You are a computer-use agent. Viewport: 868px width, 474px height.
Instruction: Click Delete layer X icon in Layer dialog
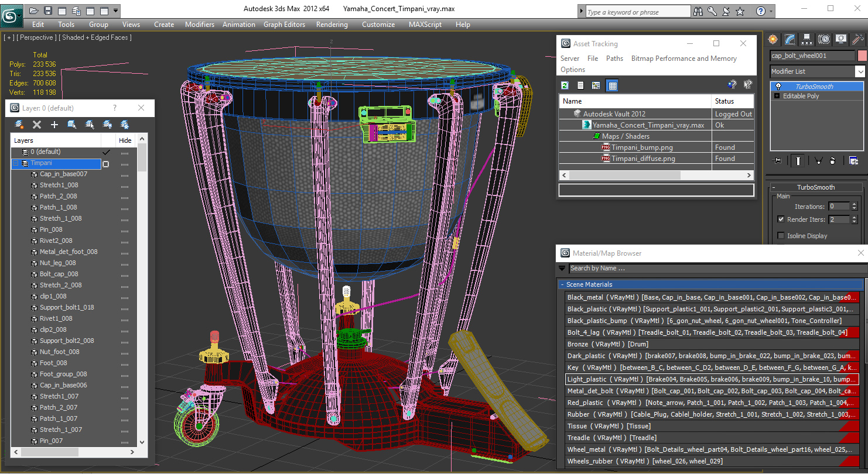tap(37, 125)
